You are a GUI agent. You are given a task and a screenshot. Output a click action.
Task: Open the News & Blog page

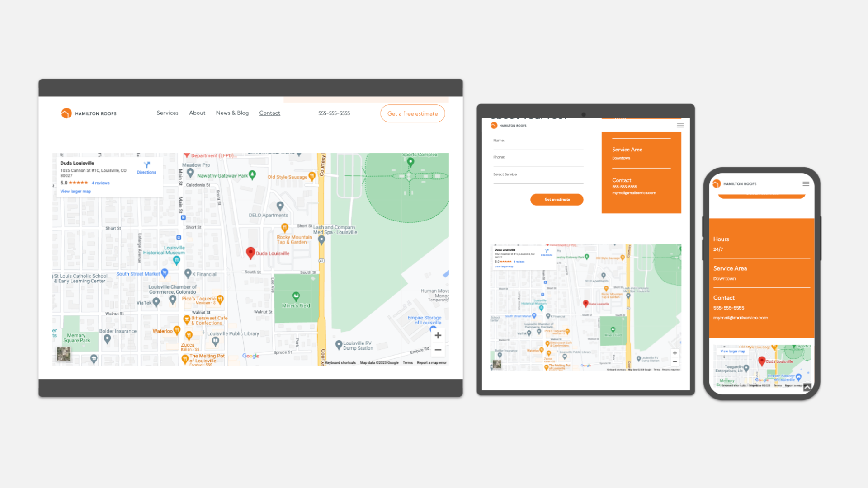(232, 113)
